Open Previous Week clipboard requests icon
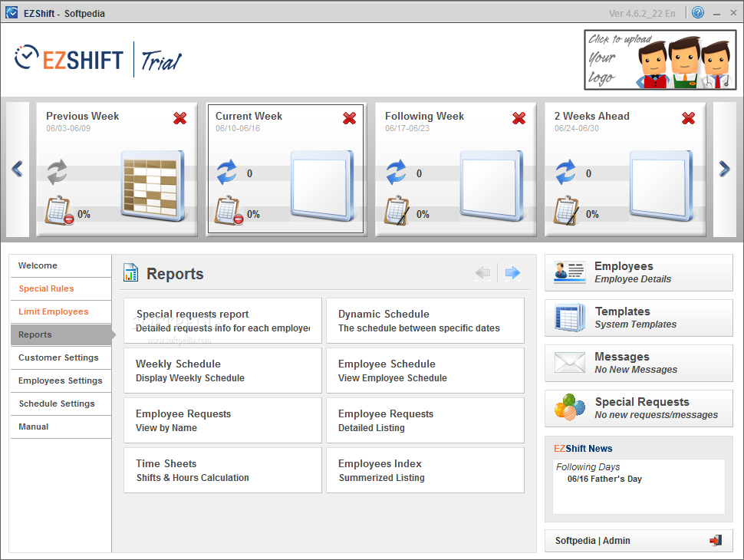Screen dimensions: 744x560 point(59,209)
